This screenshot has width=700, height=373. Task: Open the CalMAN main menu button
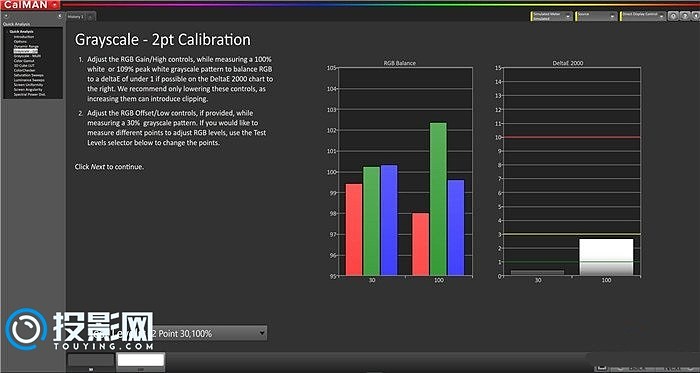[x=30, y=4]
